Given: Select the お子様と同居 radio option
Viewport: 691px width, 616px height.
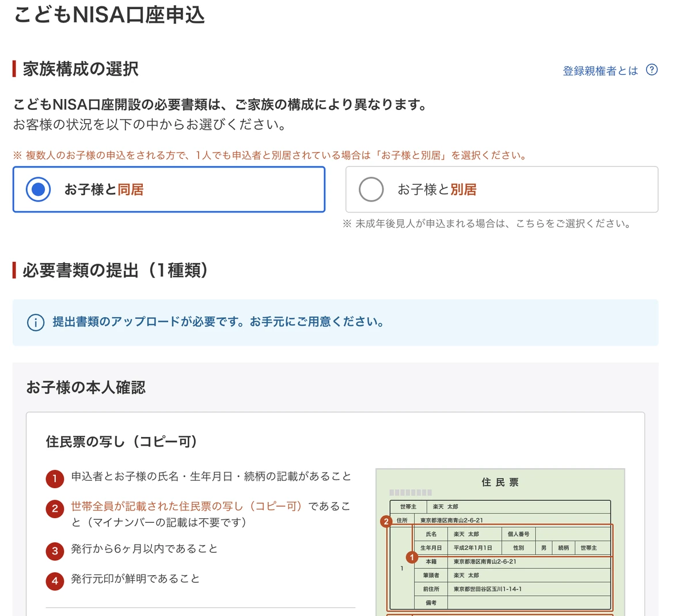Looking at the screenshot, I should (x=169, y=189).
